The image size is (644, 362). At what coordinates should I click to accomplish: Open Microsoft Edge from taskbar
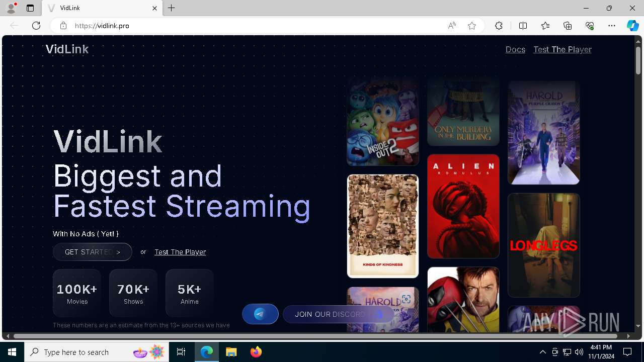pyautogui.click(x=207, y=352)
